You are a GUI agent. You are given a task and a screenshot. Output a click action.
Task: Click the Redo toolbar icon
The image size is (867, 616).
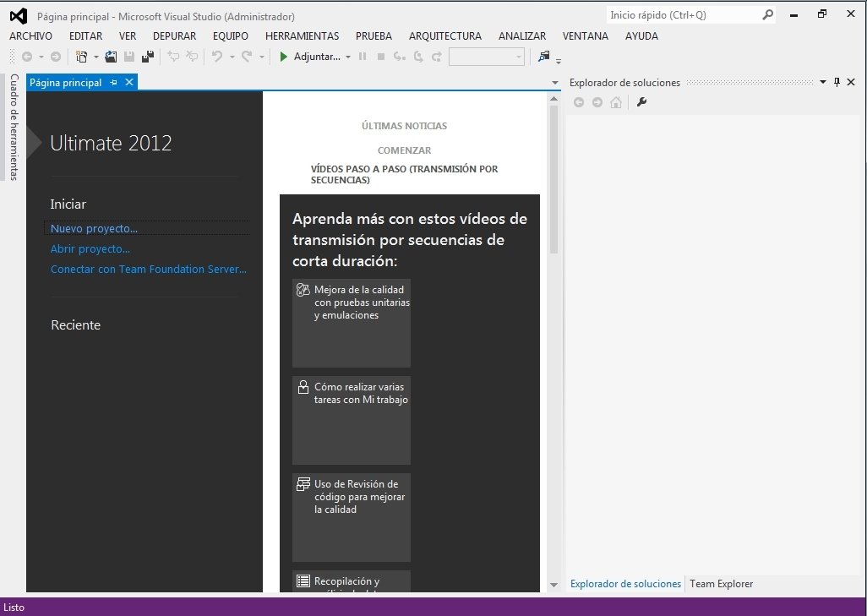(247, 57)
